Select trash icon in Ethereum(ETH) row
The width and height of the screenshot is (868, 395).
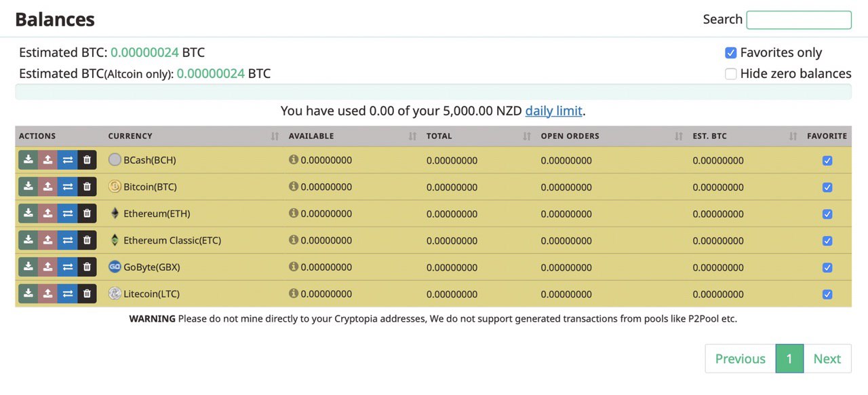[87, 214]
